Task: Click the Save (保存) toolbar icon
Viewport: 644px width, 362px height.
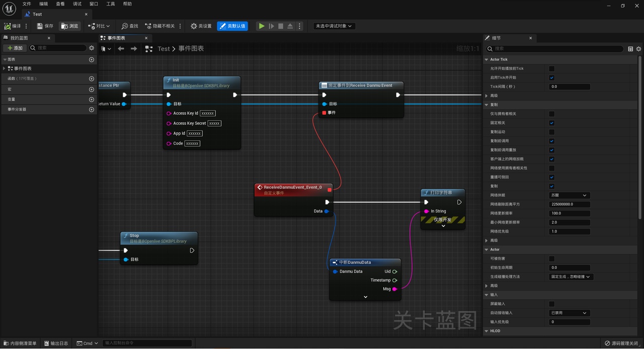Action: tap(40, 26)
